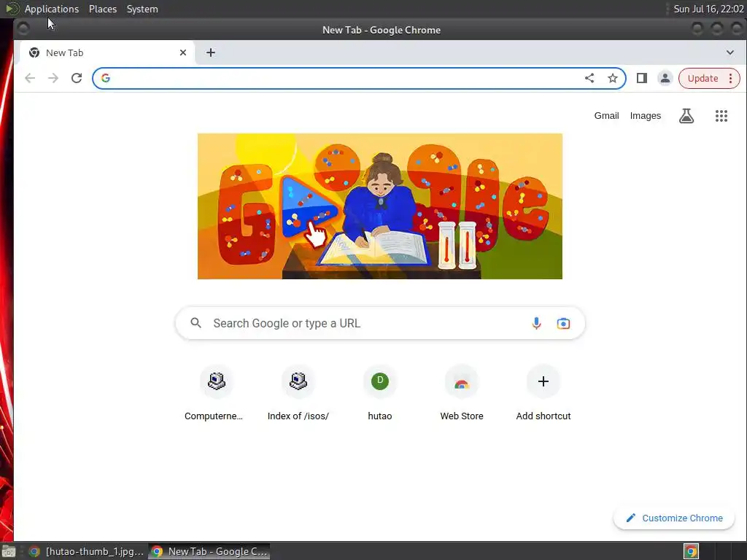The width and height of the screenshot is (747, 560).
Task: Open the Search Labs flask icon
Action: 686,116
